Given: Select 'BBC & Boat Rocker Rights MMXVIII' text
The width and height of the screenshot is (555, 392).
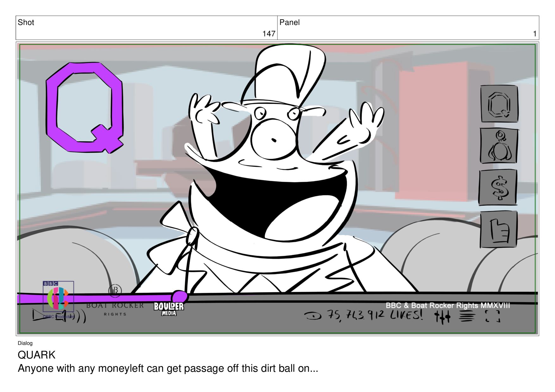Looking at the screenshot, I should (x=448, y=305).
